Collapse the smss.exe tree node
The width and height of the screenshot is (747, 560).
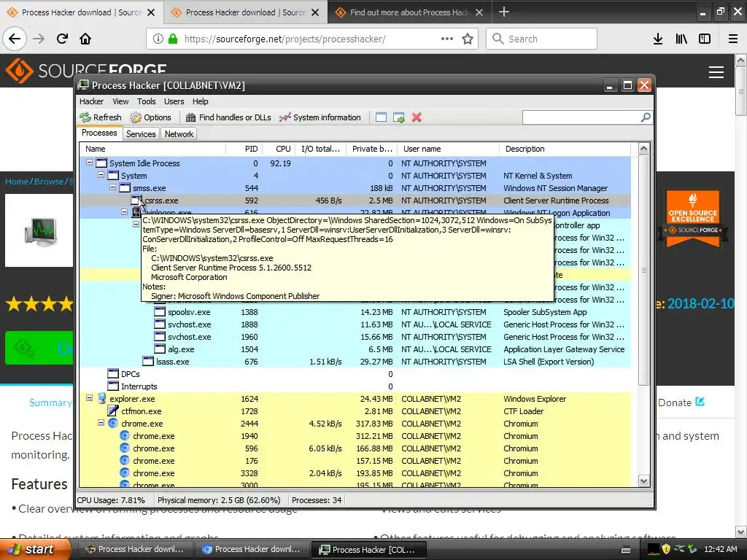(x=113, y=187)
